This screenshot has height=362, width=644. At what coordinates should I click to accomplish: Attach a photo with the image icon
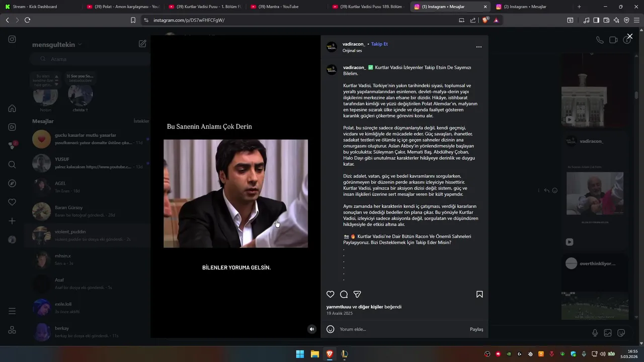[x=608, y=333]
